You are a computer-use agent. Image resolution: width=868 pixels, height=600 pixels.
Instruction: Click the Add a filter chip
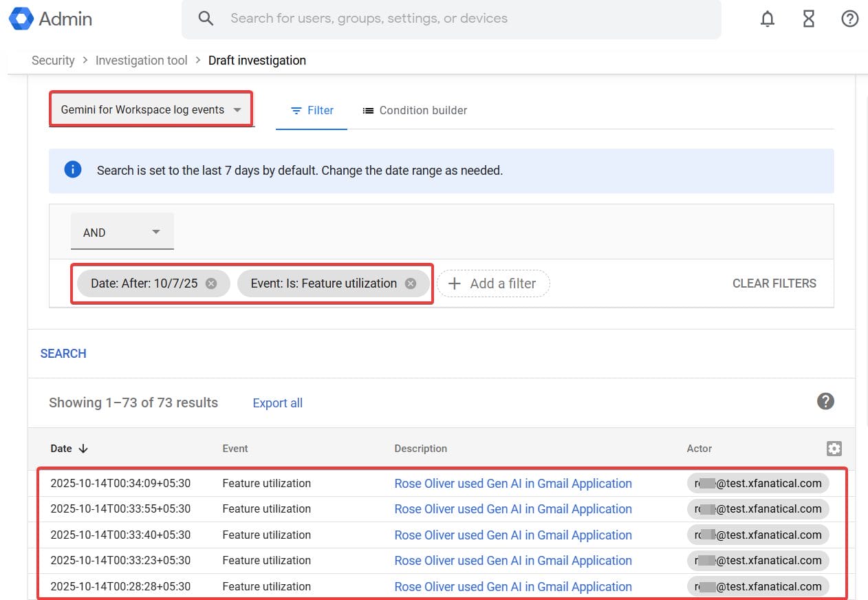click(493, 283)
